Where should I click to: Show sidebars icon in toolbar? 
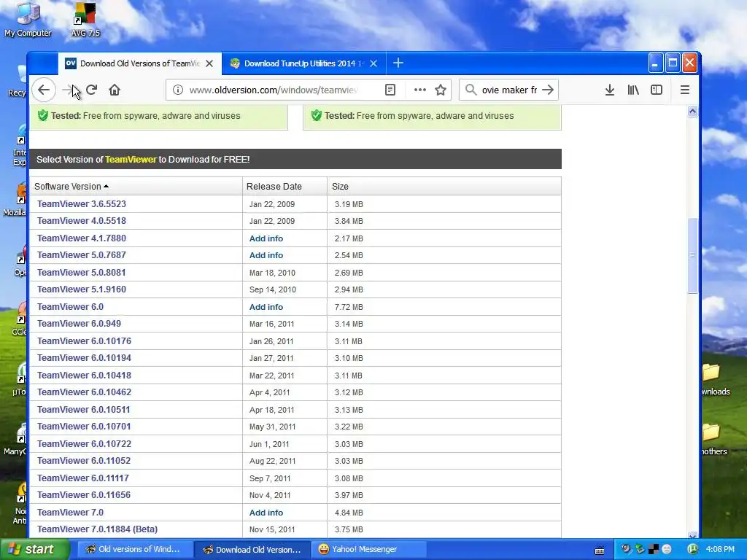point(657,90)
